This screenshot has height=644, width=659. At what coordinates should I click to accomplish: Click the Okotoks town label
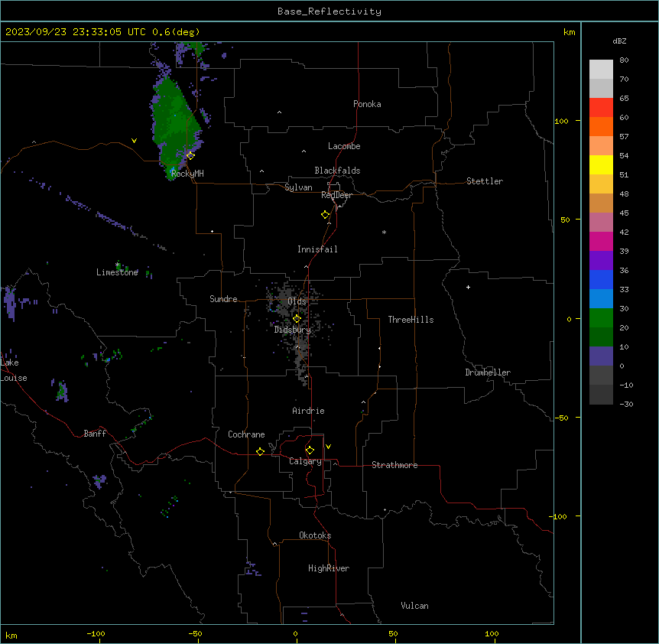[315, 535]
